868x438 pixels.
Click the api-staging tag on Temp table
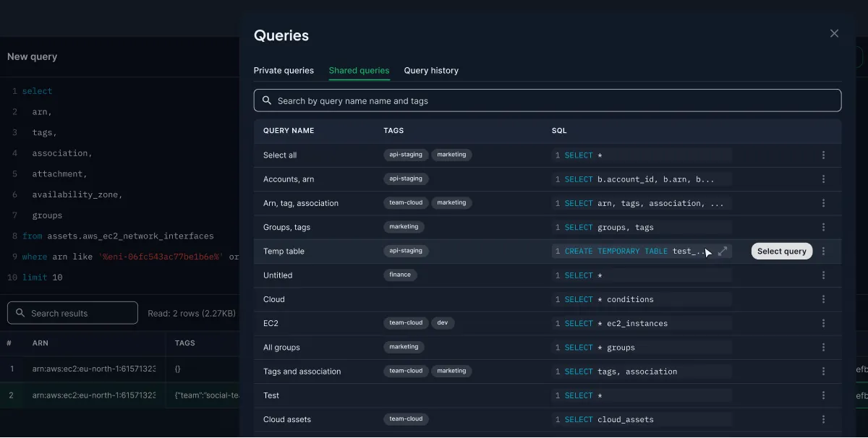coord(406,251)
